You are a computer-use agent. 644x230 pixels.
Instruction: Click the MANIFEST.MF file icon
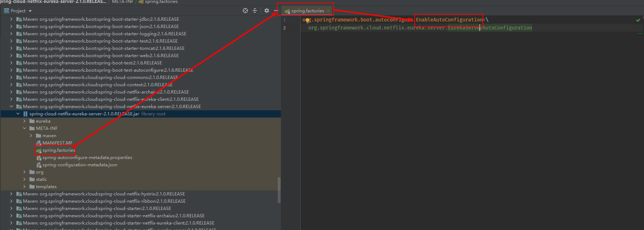tap(39, 143)
